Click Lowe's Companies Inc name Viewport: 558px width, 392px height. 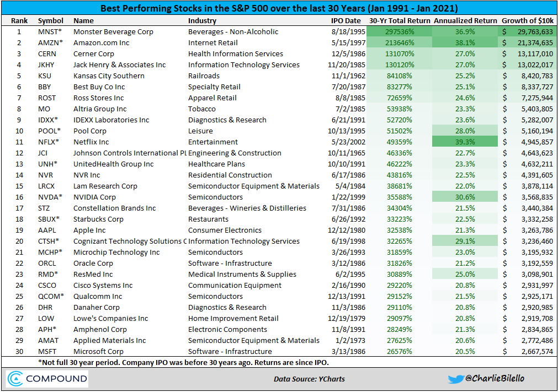pos(111,318)
